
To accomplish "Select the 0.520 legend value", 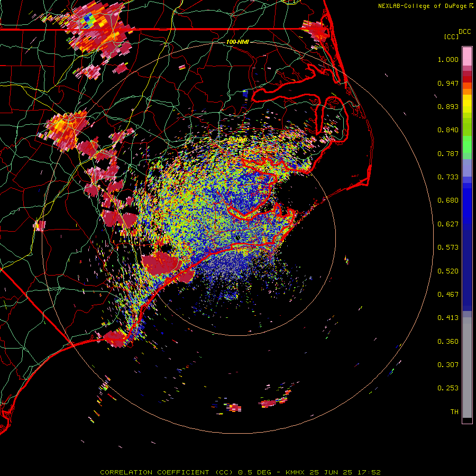I will (x=448, y=271).
